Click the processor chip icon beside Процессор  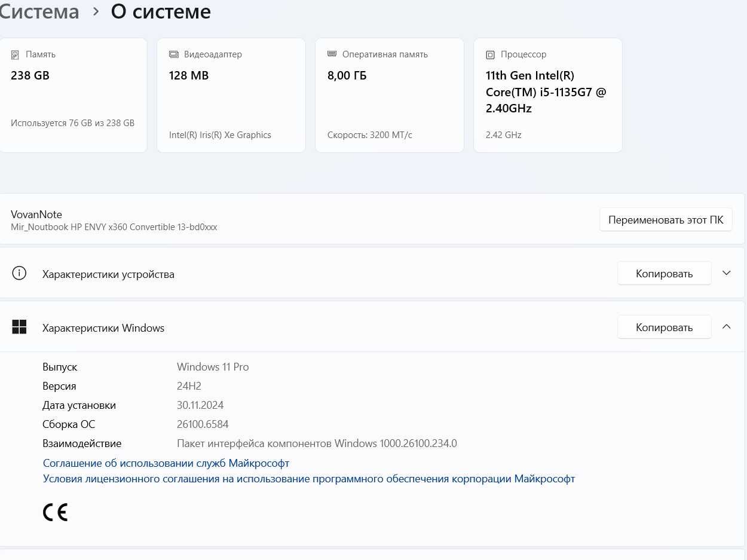coord(491,55)
